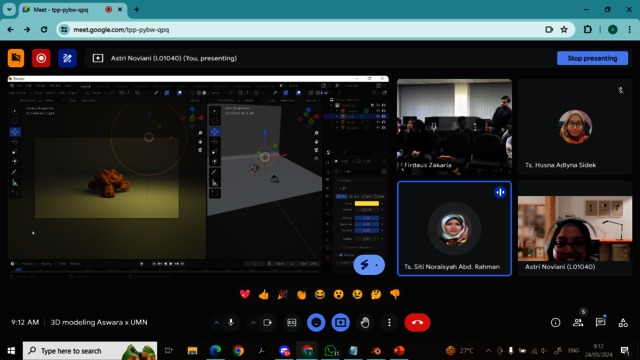The image size is (640, 360).
Task: Show the participants list
Action: 578,322
